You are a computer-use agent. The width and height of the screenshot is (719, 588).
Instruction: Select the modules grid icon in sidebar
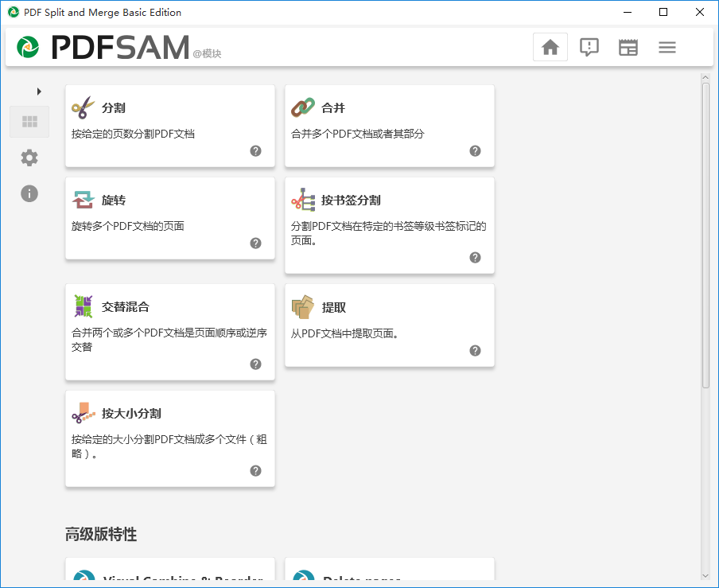[29, 122]
